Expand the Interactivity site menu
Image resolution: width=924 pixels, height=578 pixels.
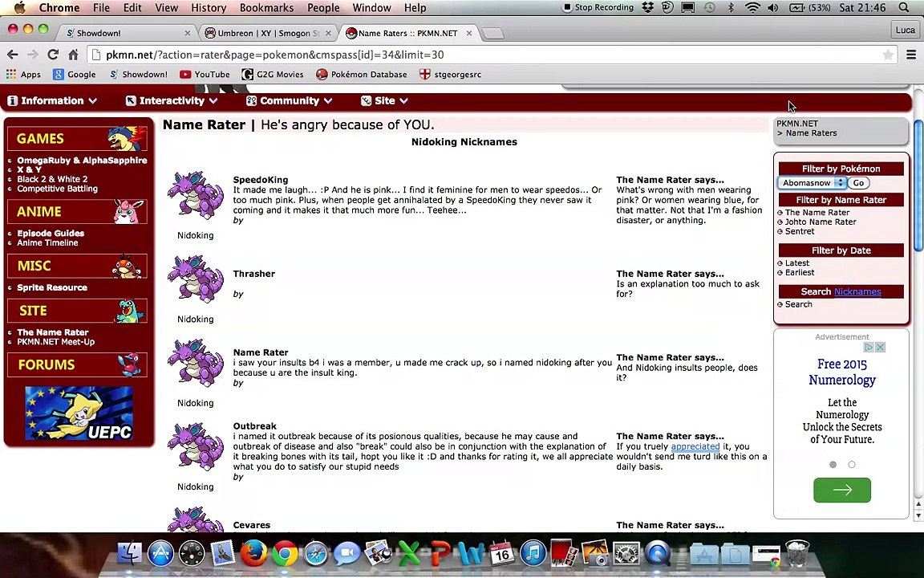click(172, 101)
